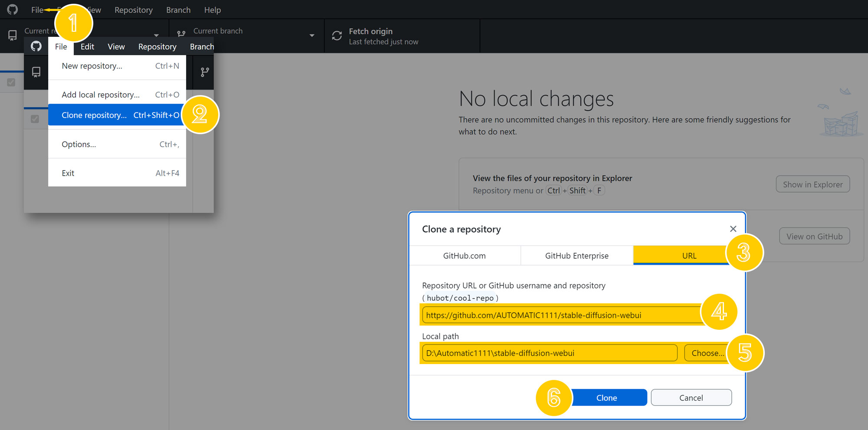Viewport: 868px width, 430px height.
Task: Open the Branch menu in top menu bar
Action: [178, 10]
